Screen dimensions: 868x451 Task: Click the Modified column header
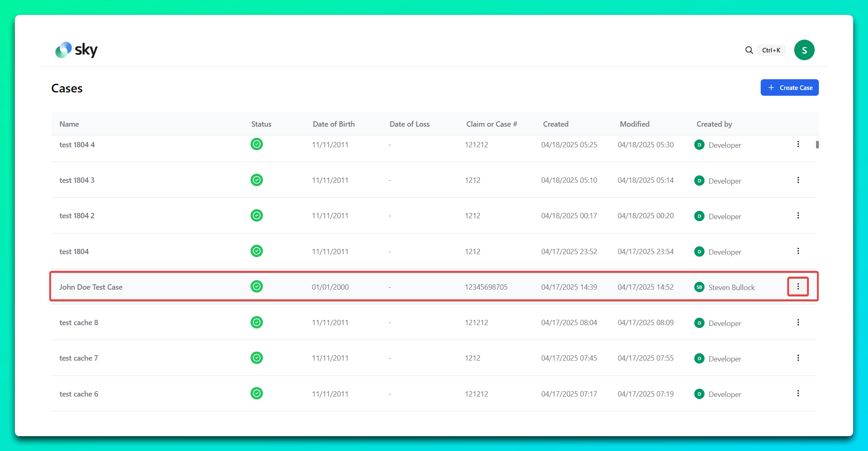[x=634, y=124]
